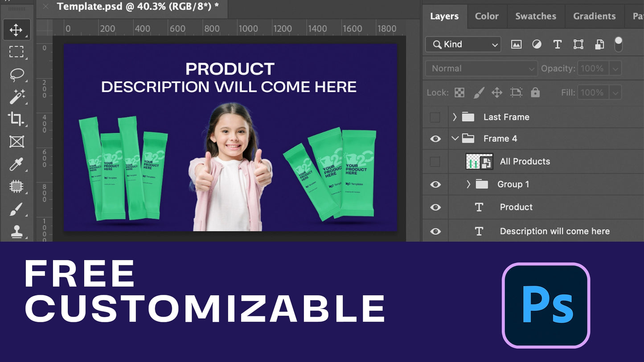This screenshot has width=644, height=362.
Task: Hide the Frame 4 group
Action: pos(435,139)
